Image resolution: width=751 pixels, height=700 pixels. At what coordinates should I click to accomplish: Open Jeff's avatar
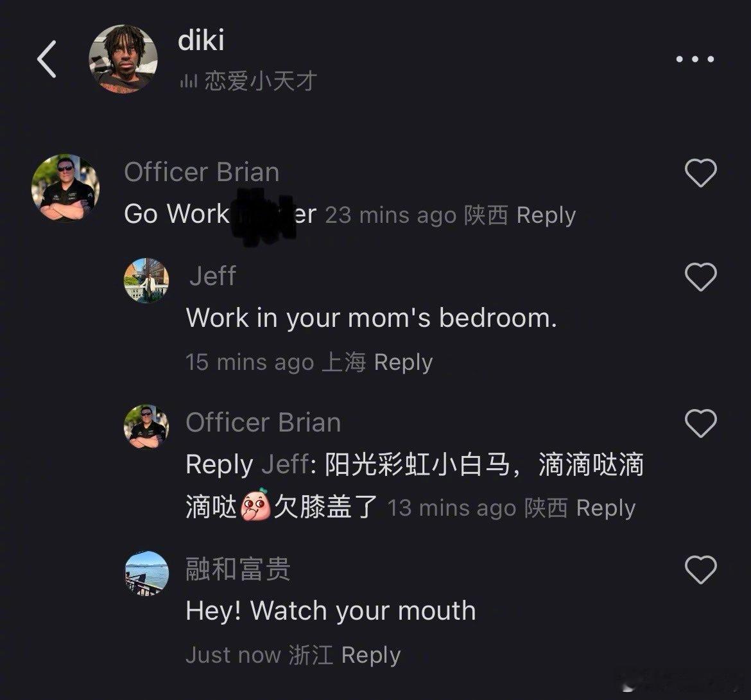pyautogui.click(x=146, y=281)
